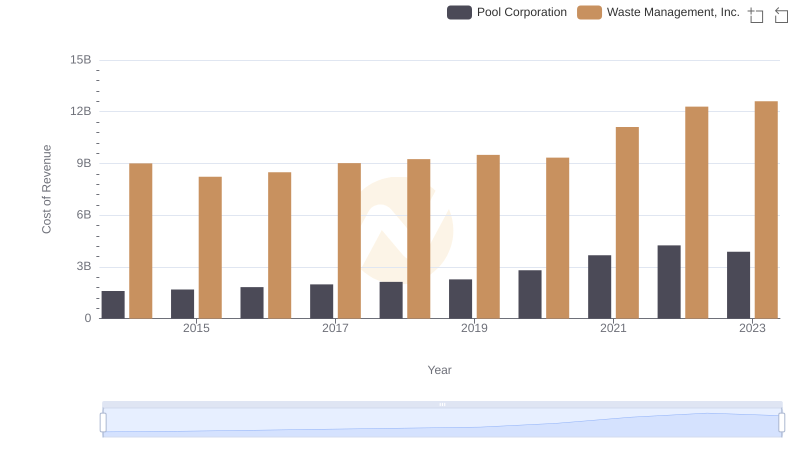Click the Cost of Revenue axis title
The image size is (800, 461).
click(x=46, y=189)
